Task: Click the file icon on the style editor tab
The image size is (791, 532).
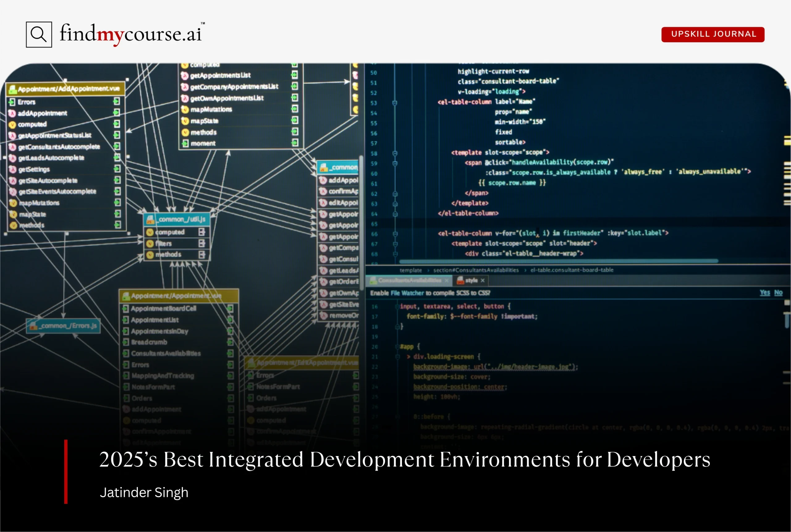Action: [461, 280]
